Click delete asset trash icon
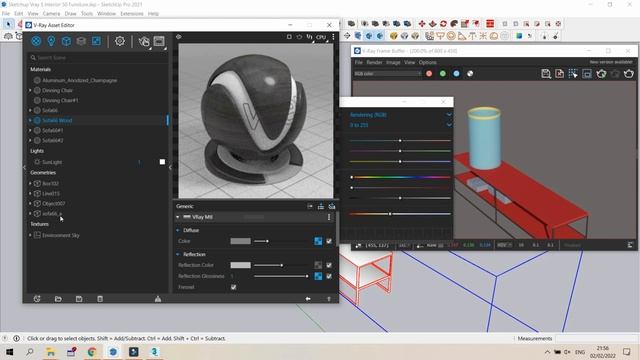Viewport: 640px width, 360px height. (100, 299)
